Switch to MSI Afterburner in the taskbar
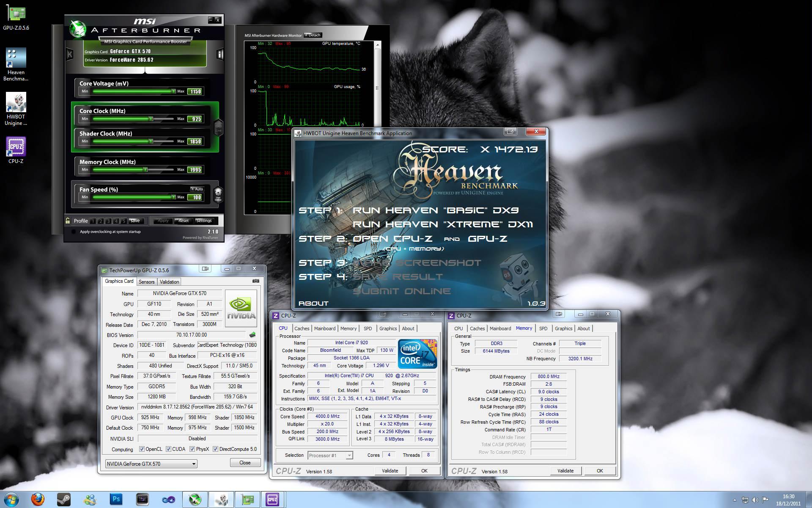Viewport: 812px width, 508px height. pyautogui.click(x=195, y=500)
